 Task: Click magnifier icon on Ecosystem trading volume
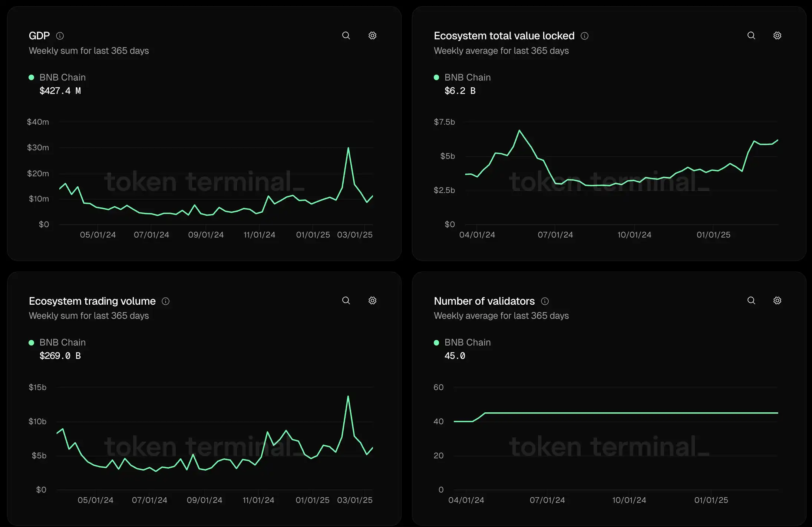pos(346,301)
